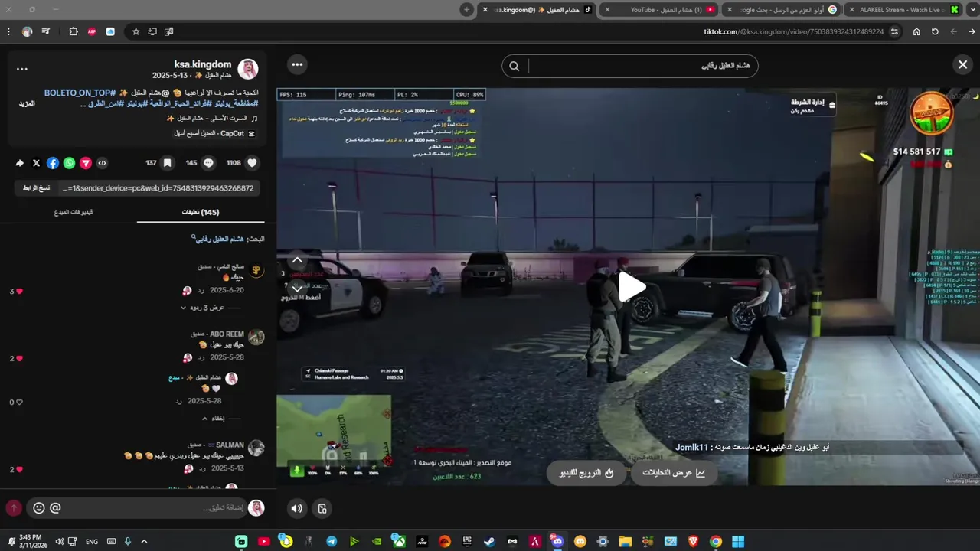The image size is (980, 551).
Task: Share the video on X
Action: pyautogui.click(x=36, y=163)
